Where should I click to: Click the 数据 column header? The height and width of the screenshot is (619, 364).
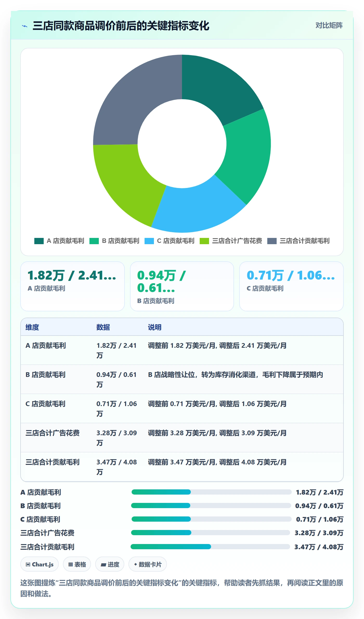pos(103,327)
